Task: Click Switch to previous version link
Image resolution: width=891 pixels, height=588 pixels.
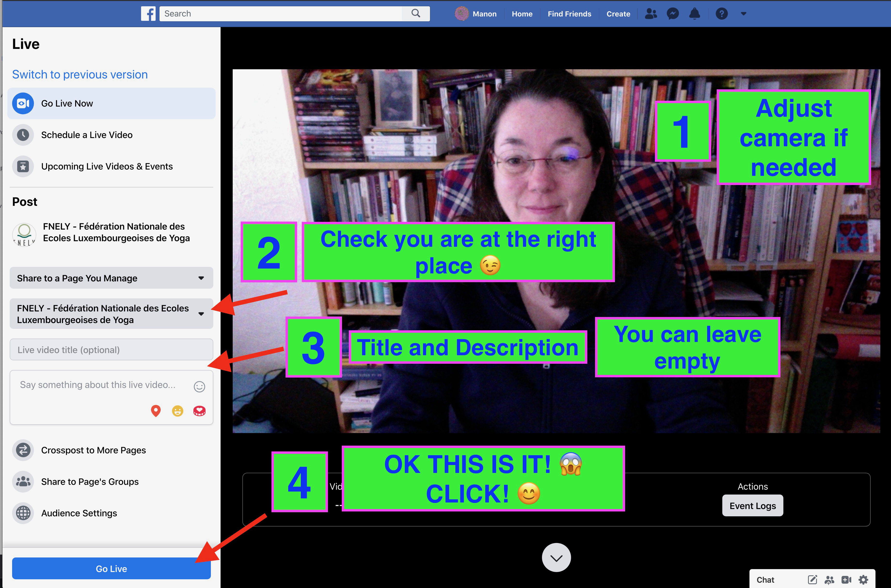Action: click(80, 74)
